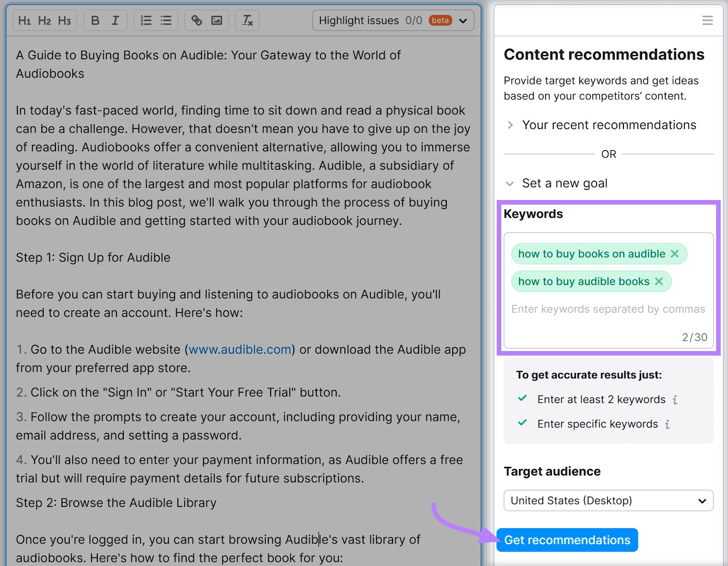This screenshot has height=566, width=728.
Task: Open the Target audience dropdown
Action: (x=608, y=501)
